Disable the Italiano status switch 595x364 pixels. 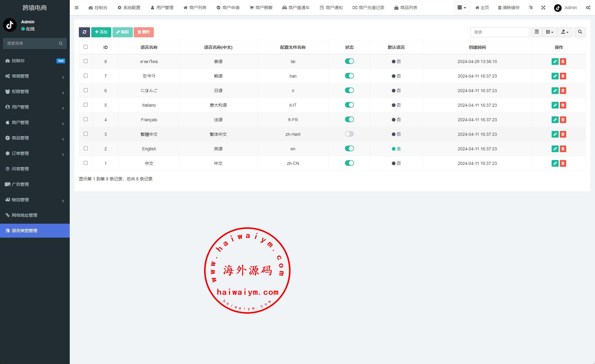coord(349,105)
